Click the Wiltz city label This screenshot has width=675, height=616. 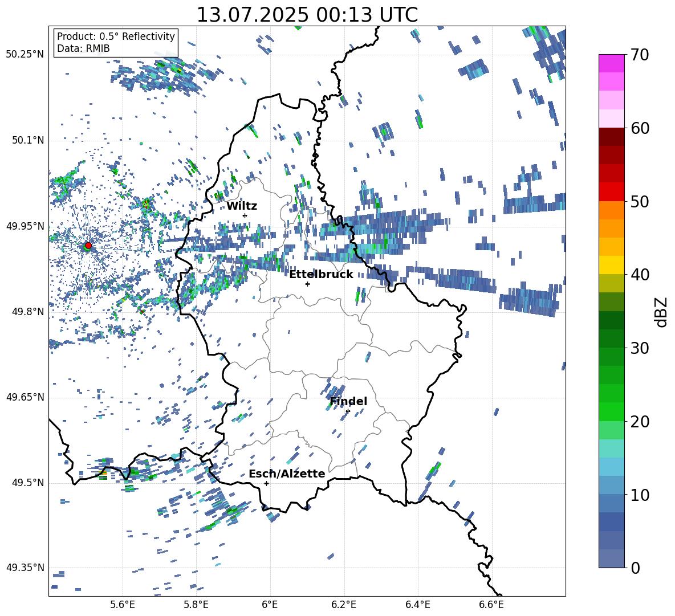point(242,206)
